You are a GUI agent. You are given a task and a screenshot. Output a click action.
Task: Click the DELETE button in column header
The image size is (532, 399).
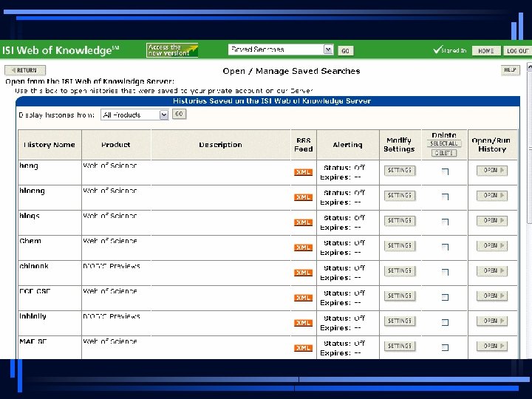(x=444, y=153)
